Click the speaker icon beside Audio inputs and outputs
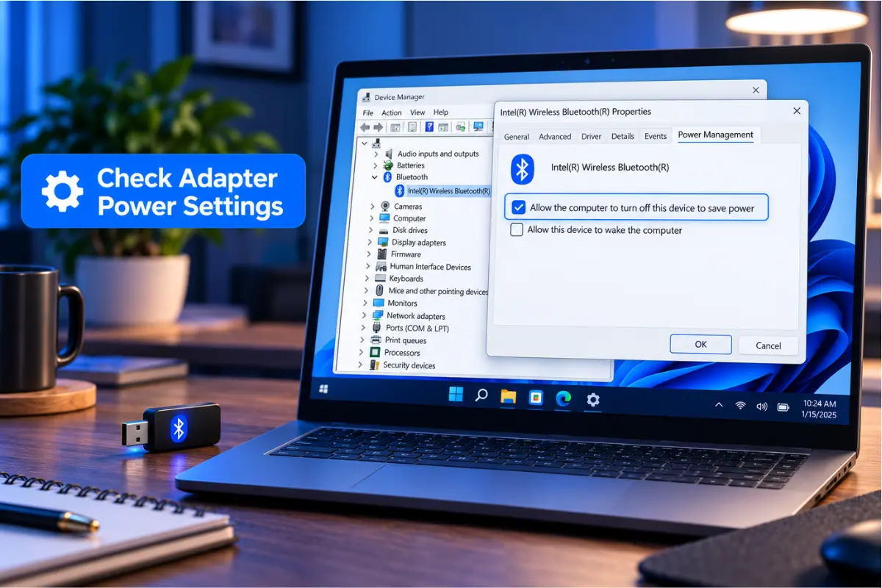882x588 pixels. click(x=389, y=154)
